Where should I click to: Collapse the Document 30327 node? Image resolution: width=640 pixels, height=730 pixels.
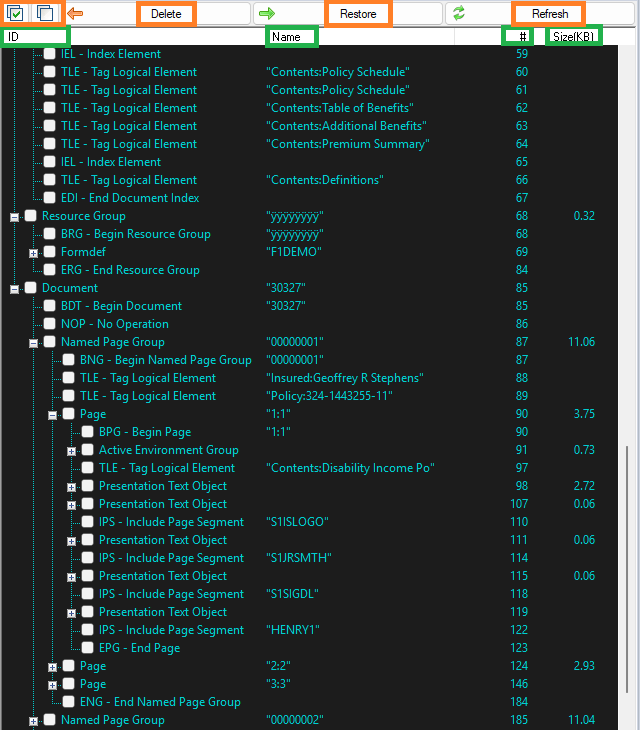click(15, 288)
